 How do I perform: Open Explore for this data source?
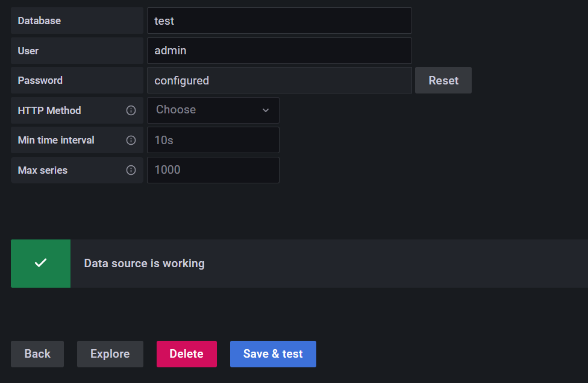coord(110,353)
